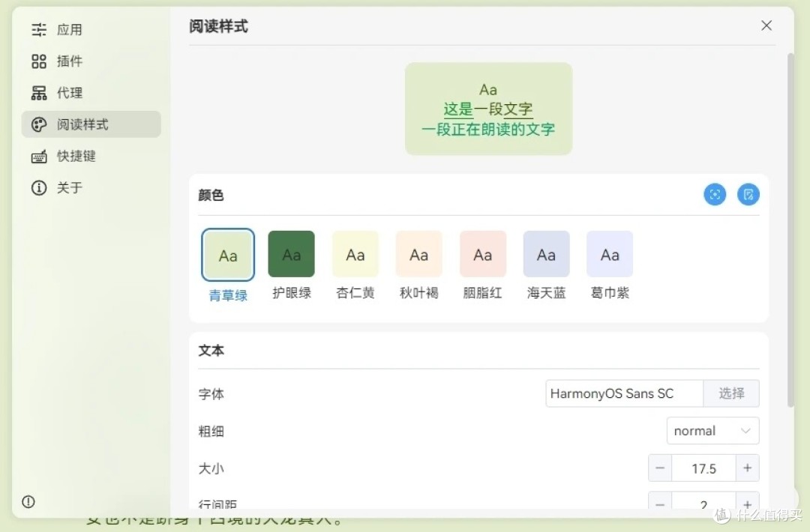The height and width of the screenshot is (532, 810).
Task: Click the 应用 sliders icon in sidebar
Action: (39, 30)
